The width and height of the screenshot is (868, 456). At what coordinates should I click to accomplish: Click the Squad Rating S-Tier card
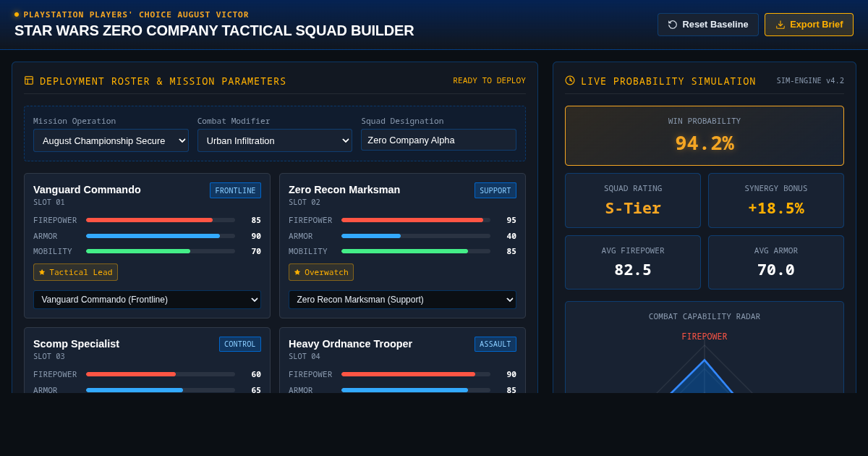(x=633, y=200)
